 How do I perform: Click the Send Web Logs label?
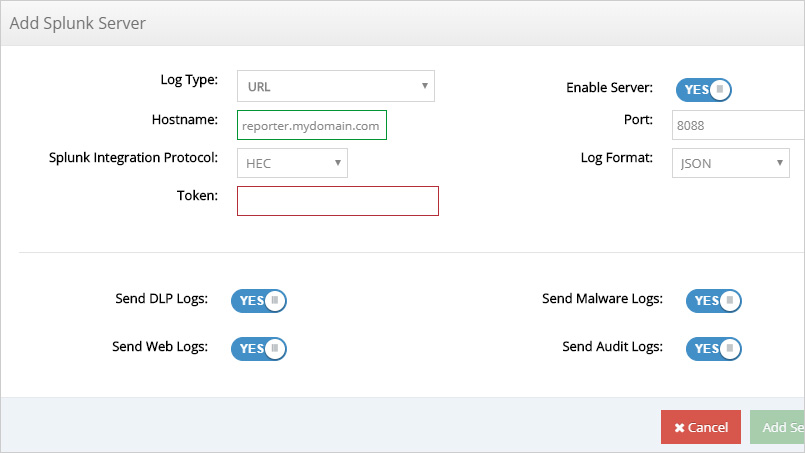160,347
